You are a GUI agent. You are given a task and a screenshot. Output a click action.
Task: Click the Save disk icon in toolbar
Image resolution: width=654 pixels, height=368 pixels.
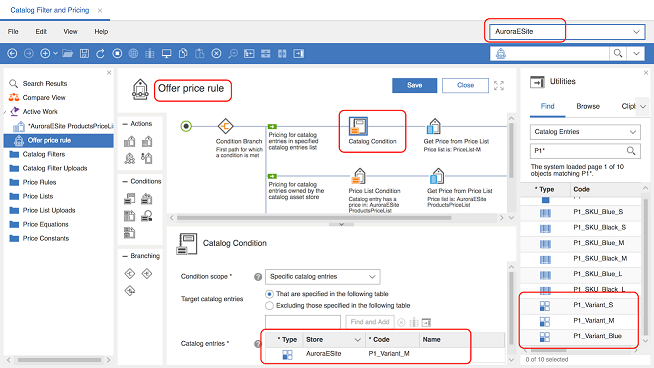tap(84, 53)
